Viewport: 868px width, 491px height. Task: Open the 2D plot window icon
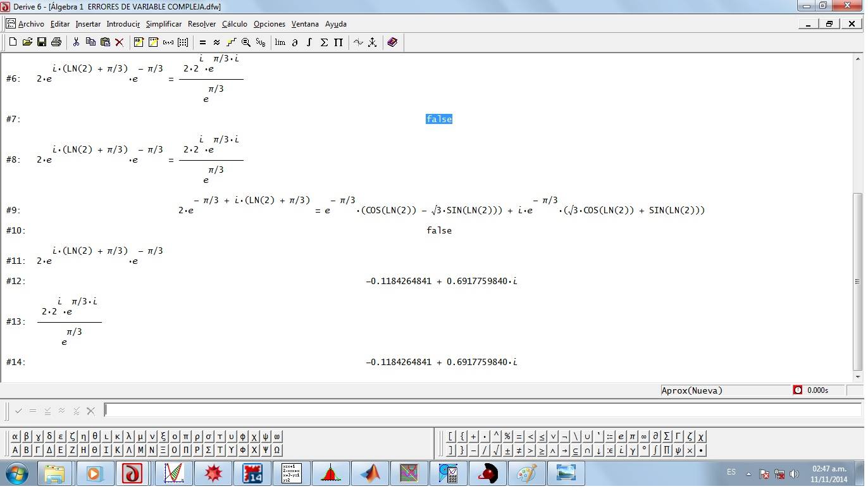tap(358, 42)
